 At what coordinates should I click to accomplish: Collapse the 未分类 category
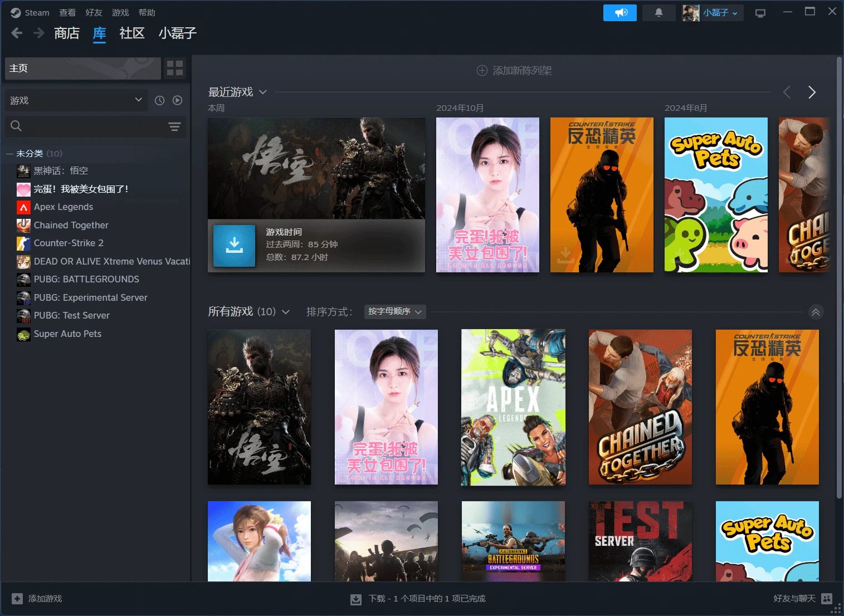[x=9, y=153]
